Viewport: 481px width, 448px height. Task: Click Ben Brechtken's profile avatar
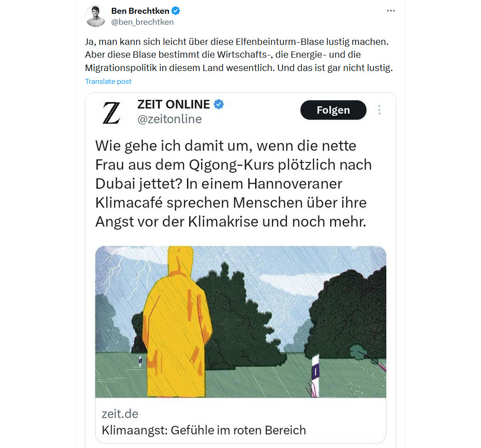pyautogui.click(x=95, y=16)
